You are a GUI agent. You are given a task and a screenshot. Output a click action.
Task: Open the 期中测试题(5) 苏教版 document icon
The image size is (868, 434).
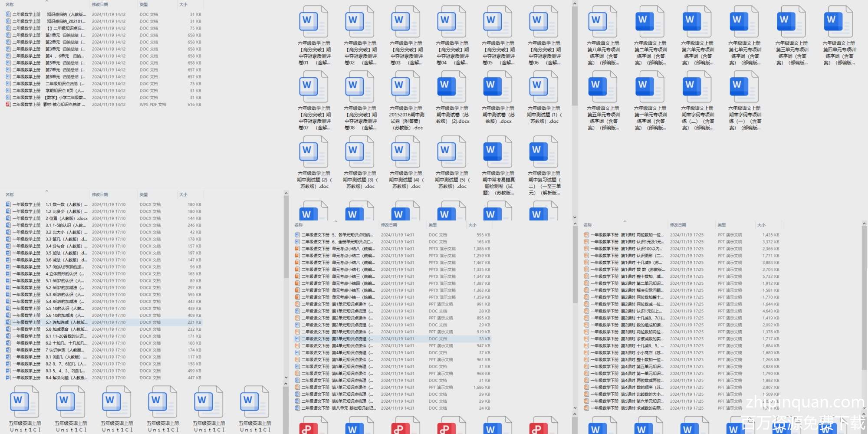(451, 152)
